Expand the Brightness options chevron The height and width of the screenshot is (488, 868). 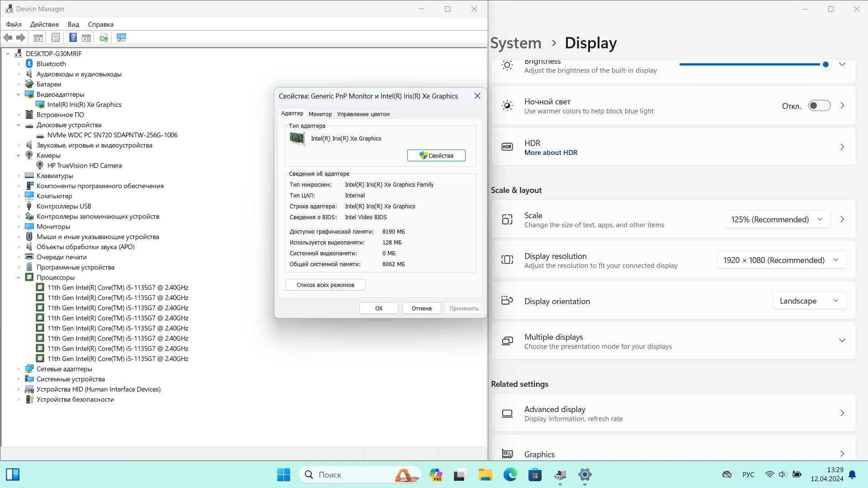[842, 64]
